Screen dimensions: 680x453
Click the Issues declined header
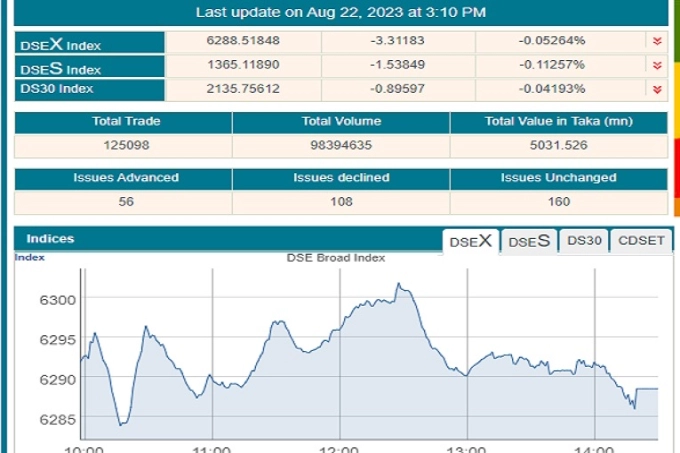(x=341, y=177)
